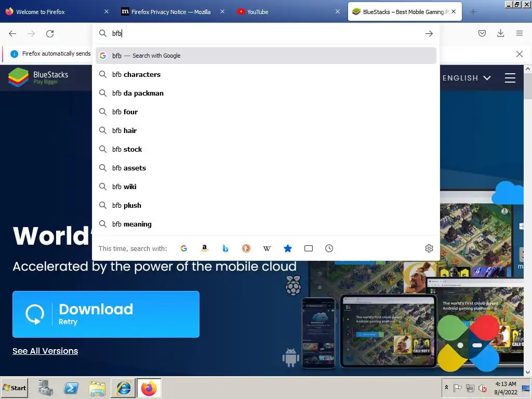Open search settings gear icon
The image size is (532, 399).
pos(429,248)
